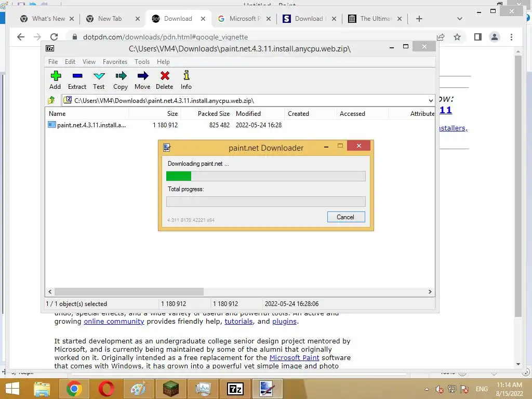Close the What's New tab
This screenshot has height=399, width=532.
[x=72, y=19]
